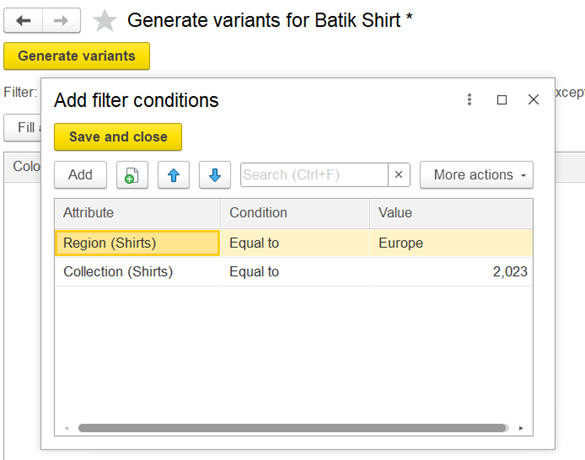
Task: Move selected condition up with blue arrow
Action: [x=173, y=175]
